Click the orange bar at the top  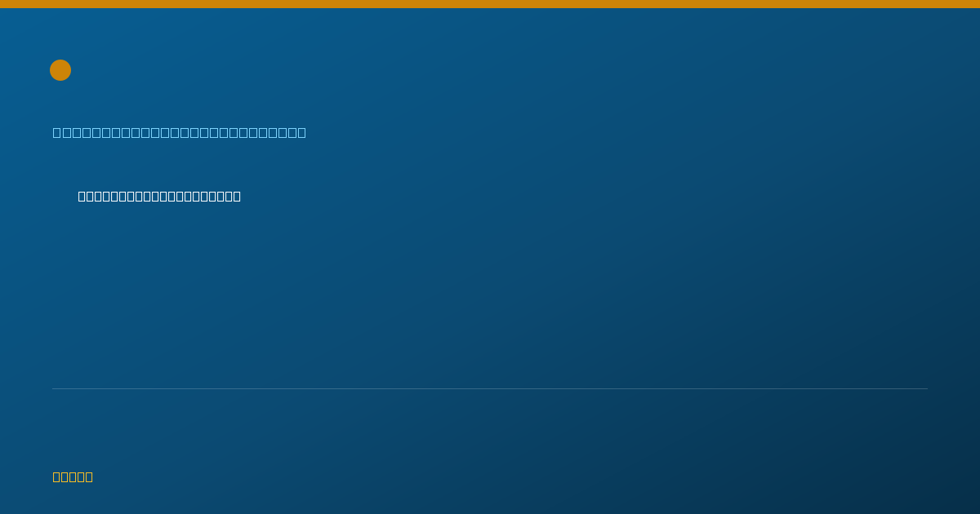point(490,4)
